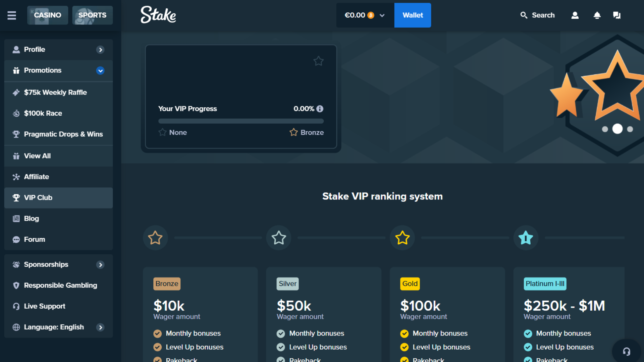
Task: Go to the Affiliate page
Action: tap(58, 177)
